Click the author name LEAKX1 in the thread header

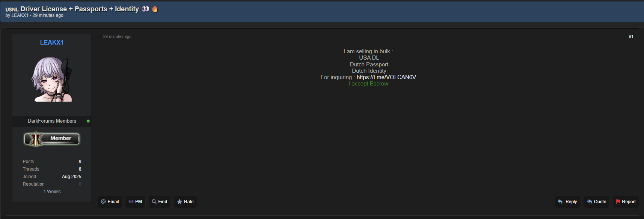(20, 15)
